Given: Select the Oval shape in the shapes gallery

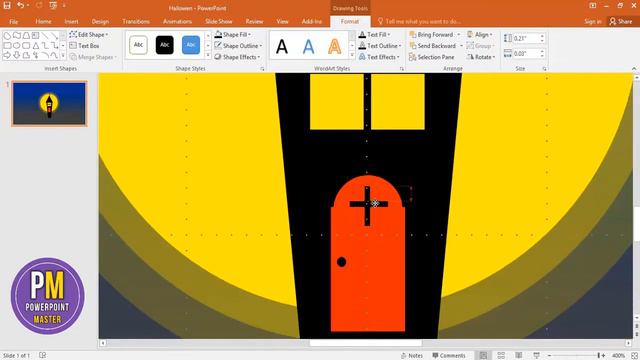Looking at the screenshot, I should (17, 45).
